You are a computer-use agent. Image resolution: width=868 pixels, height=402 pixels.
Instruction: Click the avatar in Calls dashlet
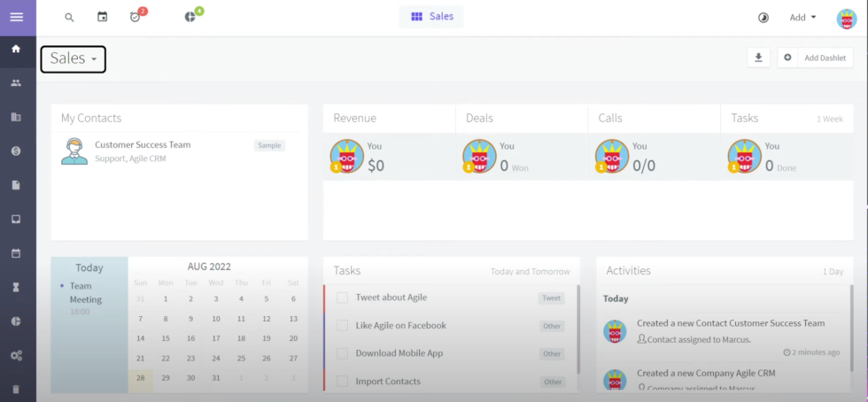(x=612, y=156)
